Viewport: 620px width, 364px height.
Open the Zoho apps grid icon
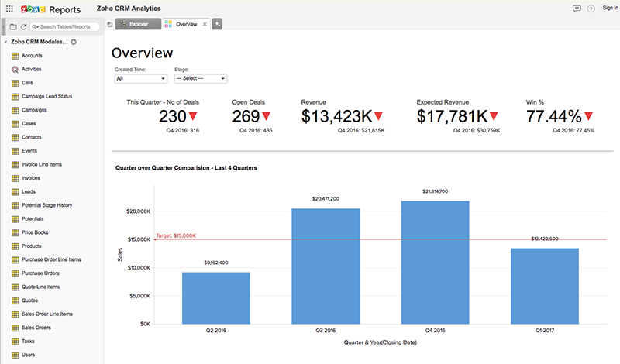[x=9, y=9]
